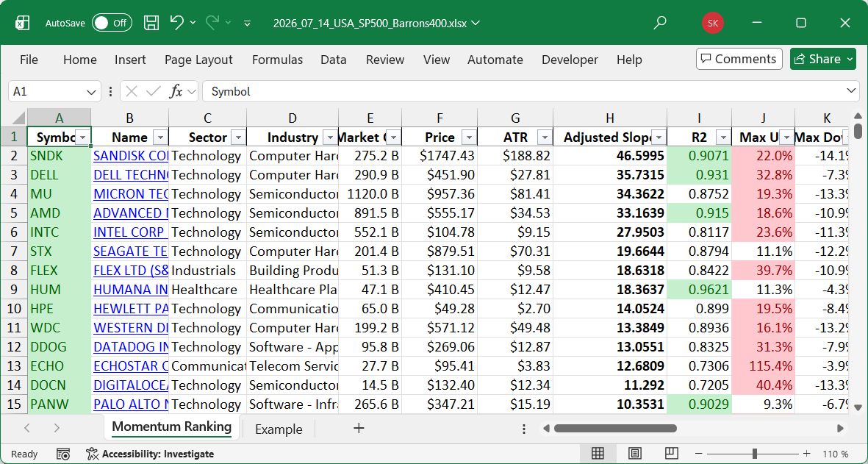The width and height of the screenshot is (868, 464).
Task: Click the zoom slider handle
Action: tap(755, 454)
